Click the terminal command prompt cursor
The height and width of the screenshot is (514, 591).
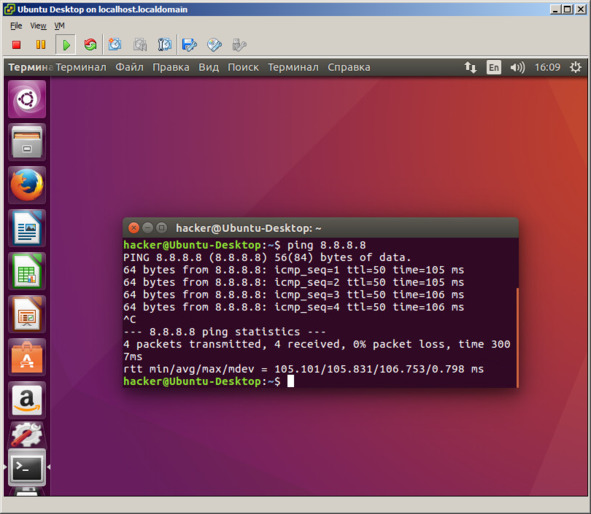pos(291,381)
